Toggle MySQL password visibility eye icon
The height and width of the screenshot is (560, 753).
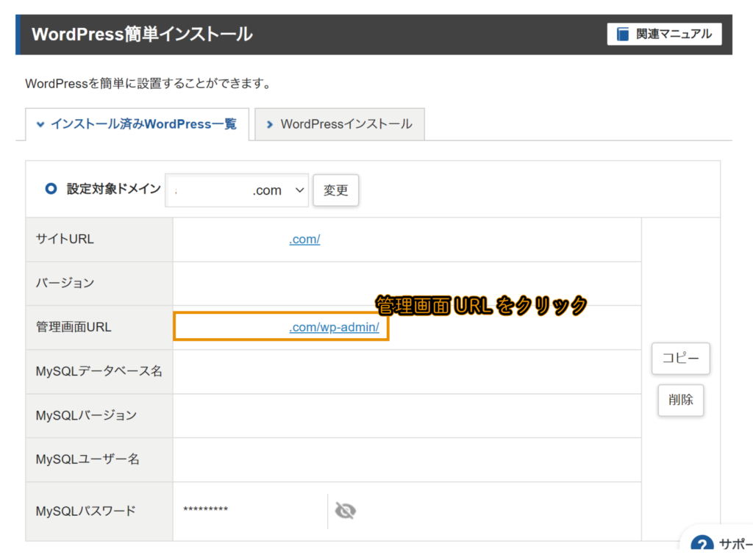click(346, 511)
